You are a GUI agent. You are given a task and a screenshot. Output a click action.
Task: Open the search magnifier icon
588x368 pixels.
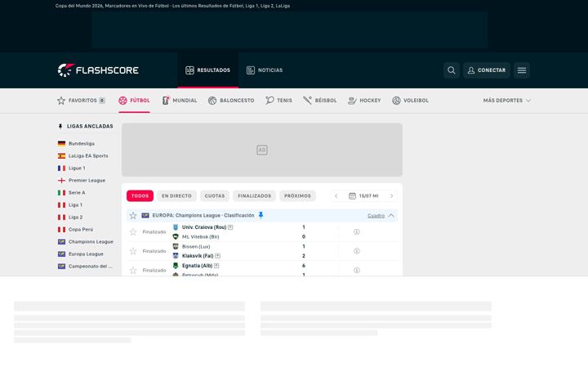click(451, 70)
